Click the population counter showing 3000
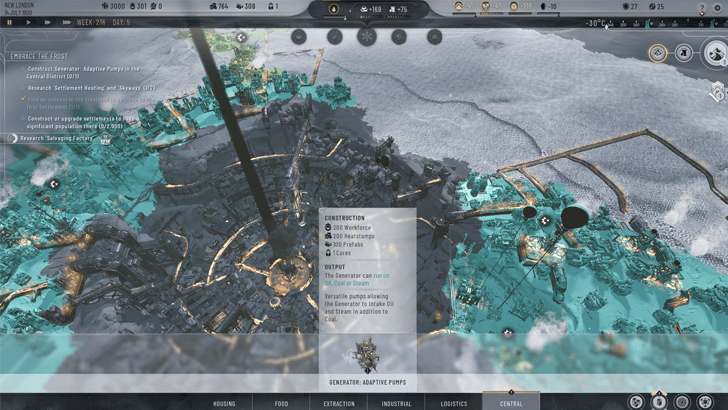 click(x=113, y=6)
